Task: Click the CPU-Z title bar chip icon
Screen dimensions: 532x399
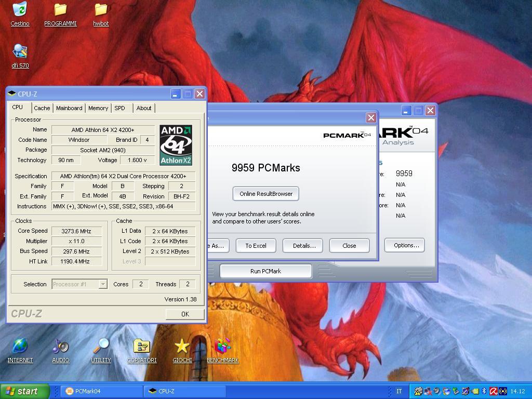Action: (12, 94)
